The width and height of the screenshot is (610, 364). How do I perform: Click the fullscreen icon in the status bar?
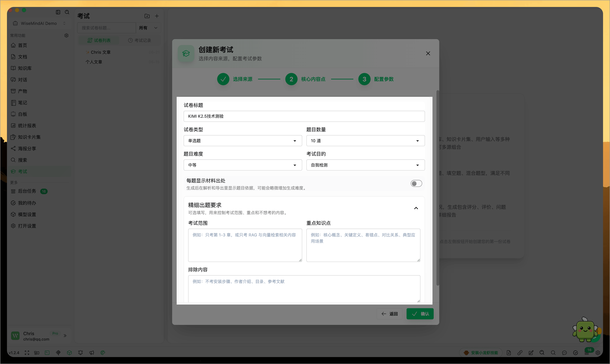click(27, 353)
